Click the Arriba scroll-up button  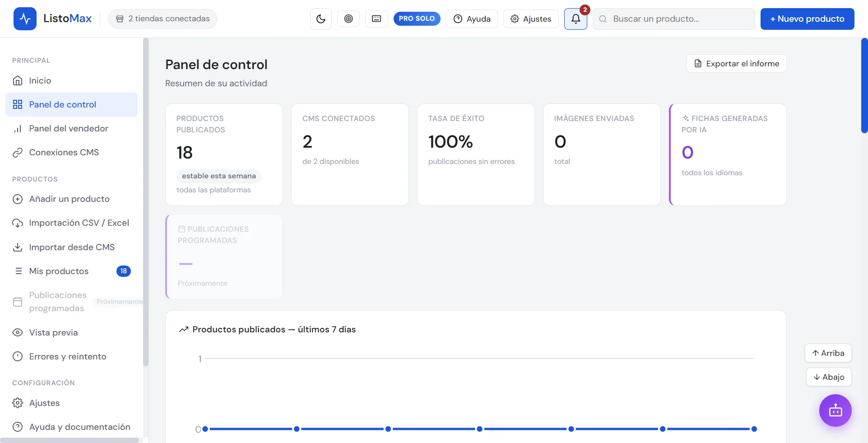(x=828, y=353)
